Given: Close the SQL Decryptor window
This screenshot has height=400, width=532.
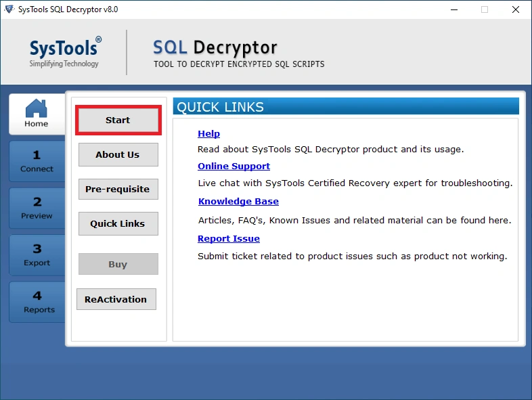Looking at the screenshot, I should [516, 9].
